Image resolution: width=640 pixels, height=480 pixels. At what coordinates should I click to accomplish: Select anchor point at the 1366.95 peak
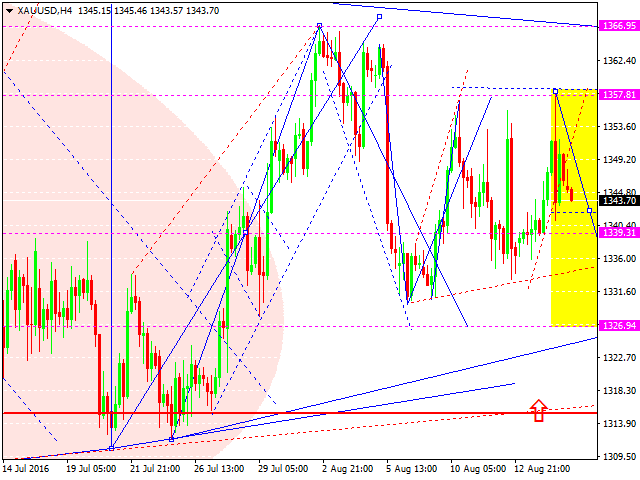point(320,25)
